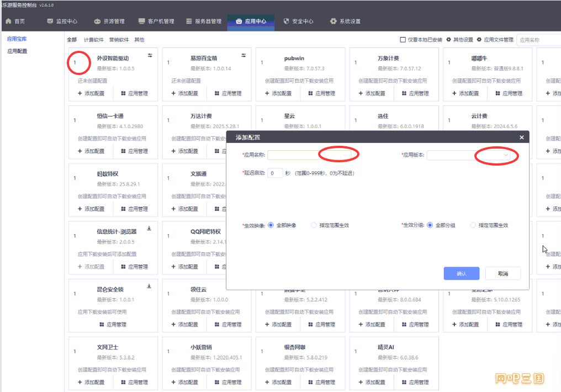
Task: Open the 系统设置 tab
Action: [345, 22]
